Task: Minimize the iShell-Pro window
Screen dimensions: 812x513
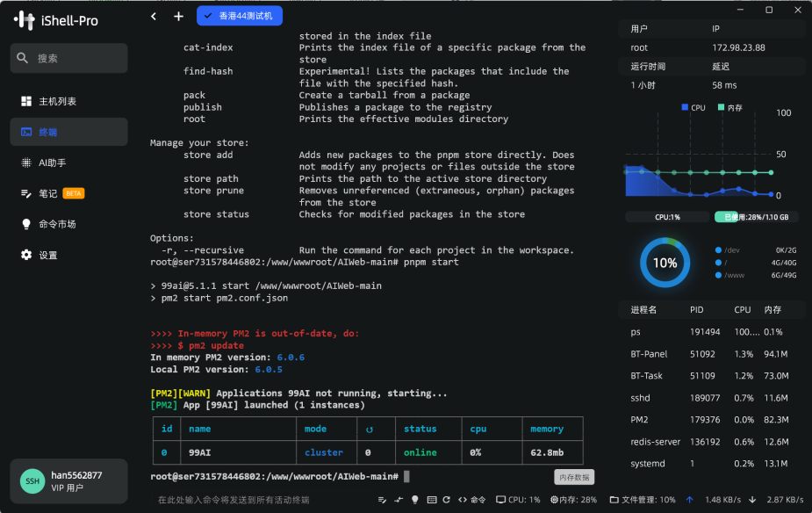Action: click(x=740, y=10)
